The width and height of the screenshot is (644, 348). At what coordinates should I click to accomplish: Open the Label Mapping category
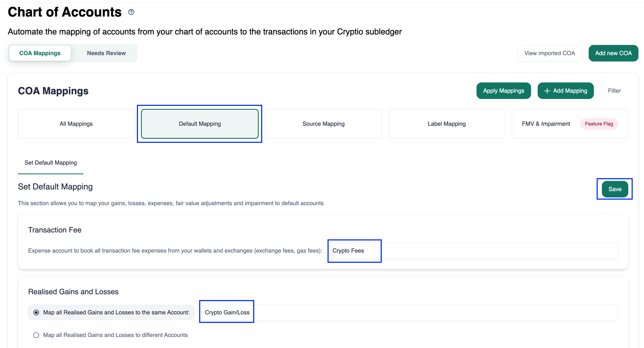[447, 124]
